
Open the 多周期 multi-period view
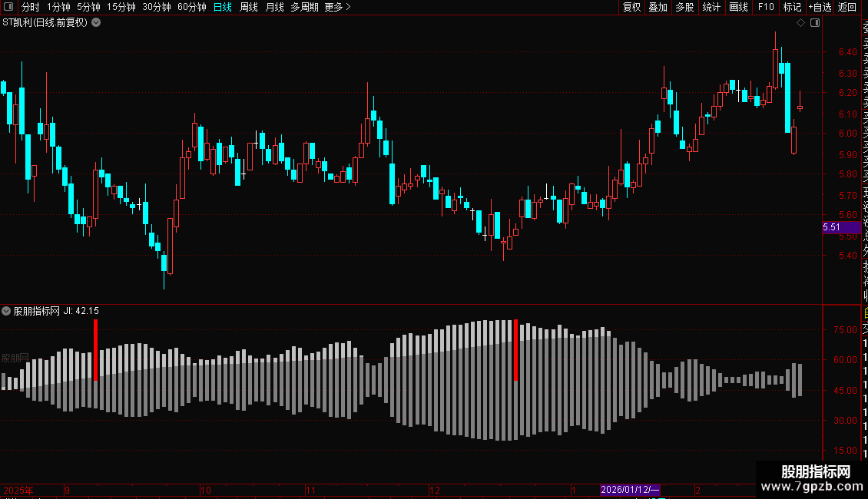(x=304, y=7)
